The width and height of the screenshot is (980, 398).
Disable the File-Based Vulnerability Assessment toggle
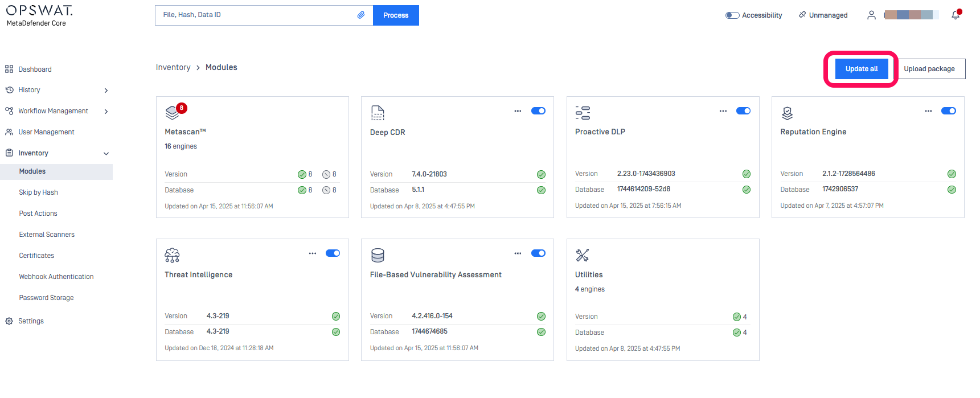(538, 253)
